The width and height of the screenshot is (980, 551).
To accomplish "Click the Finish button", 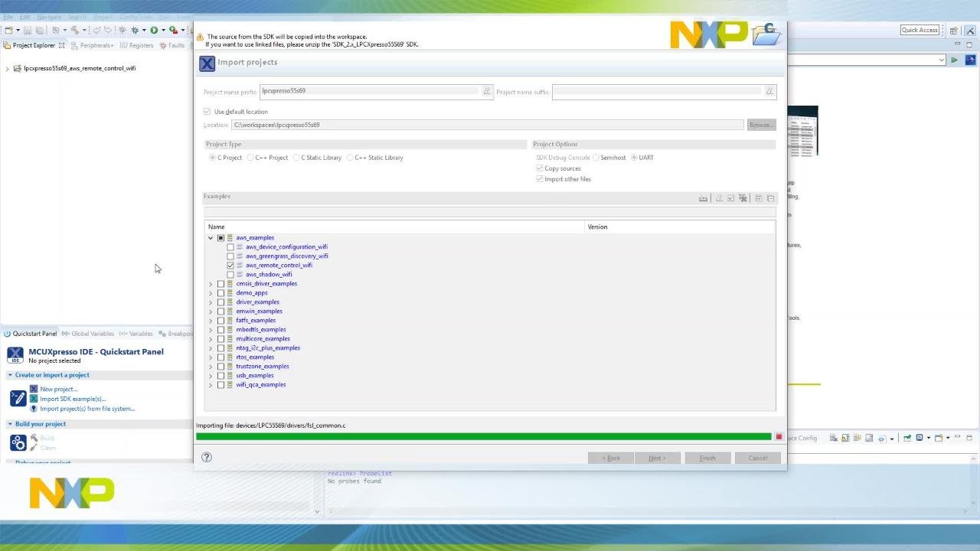I will click(707, 458).
